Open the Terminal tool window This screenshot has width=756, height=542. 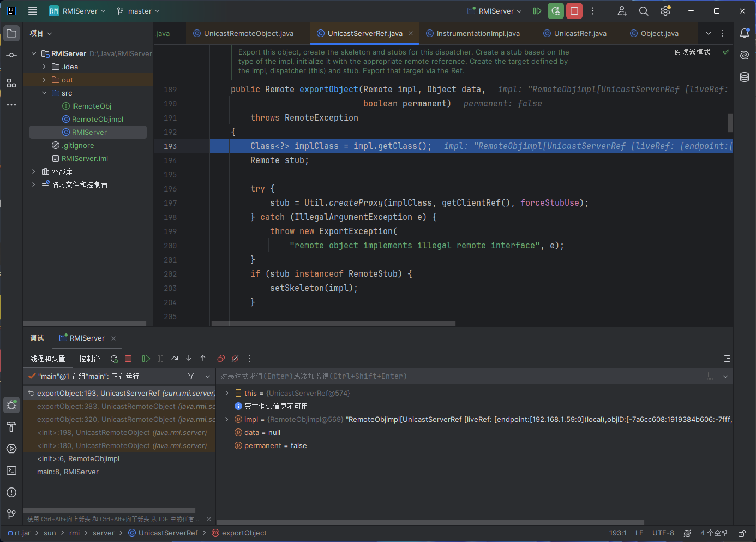(11, 470)
